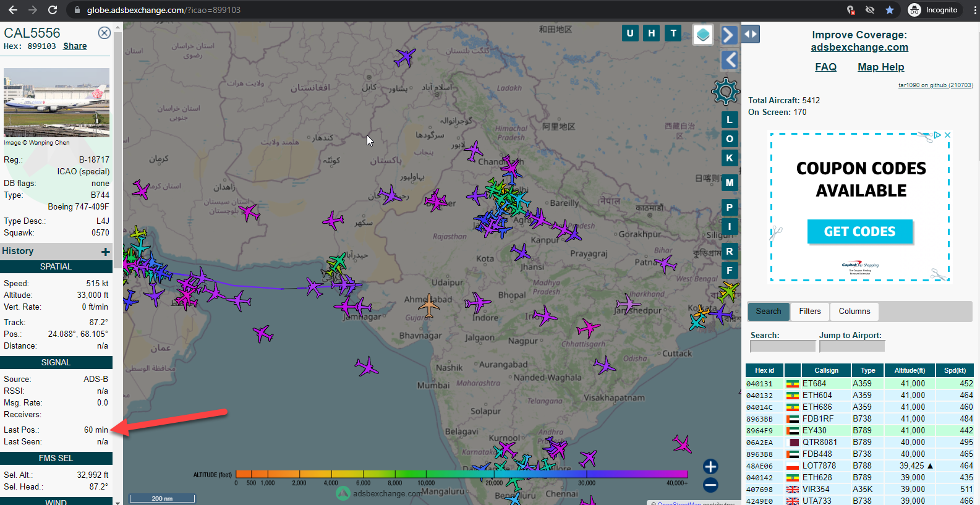The width and height of the screenshot is (980, 505).
Task: Open the aircraft photo thumbnail
Action: [56, 103]
